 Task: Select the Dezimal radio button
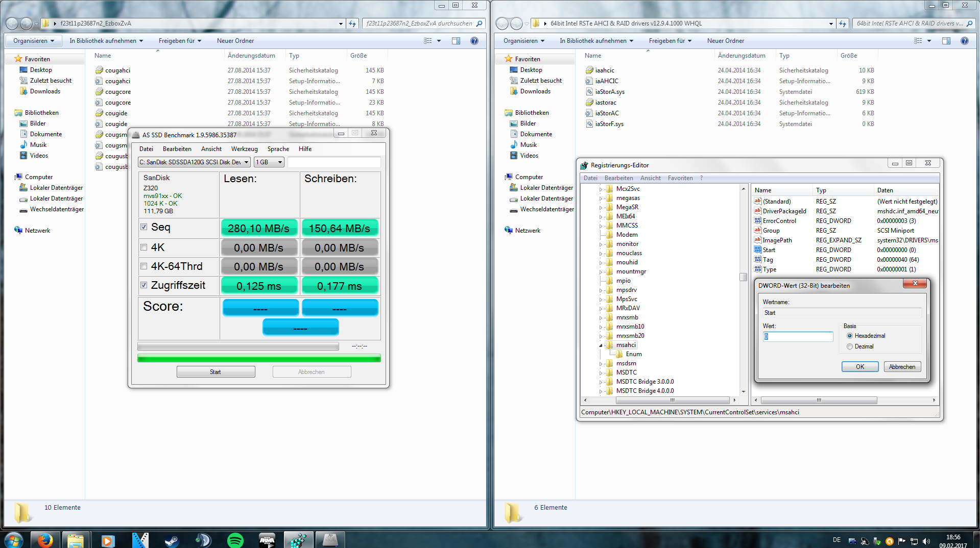point(850,346)
